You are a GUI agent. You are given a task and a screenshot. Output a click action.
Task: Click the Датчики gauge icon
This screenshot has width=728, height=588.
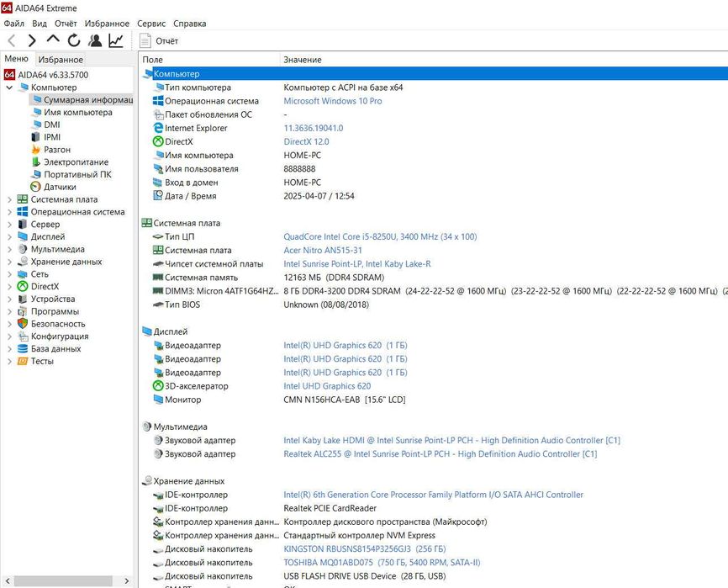click(36, 187)
